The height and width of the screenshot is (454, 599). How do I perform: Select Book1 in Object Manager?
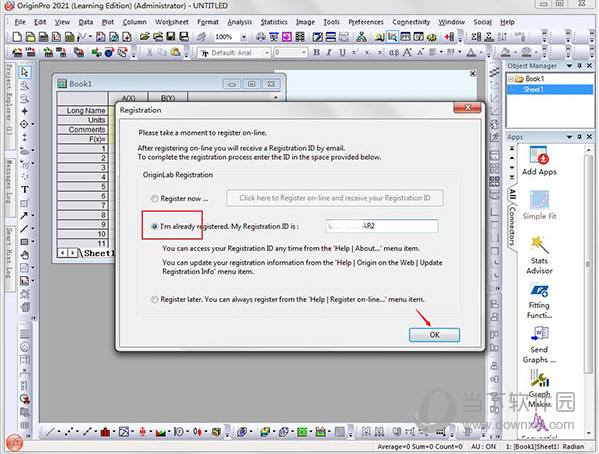coord(534,79)
